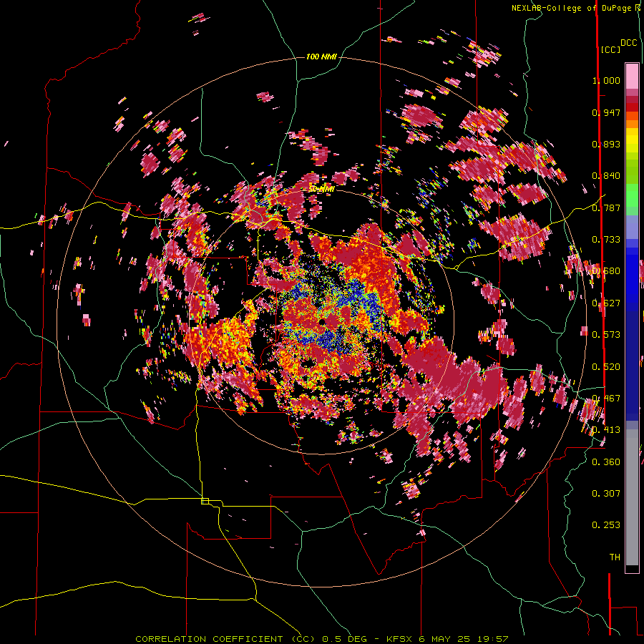Click the TH threshold label on the legend

[x=615, y=557]
